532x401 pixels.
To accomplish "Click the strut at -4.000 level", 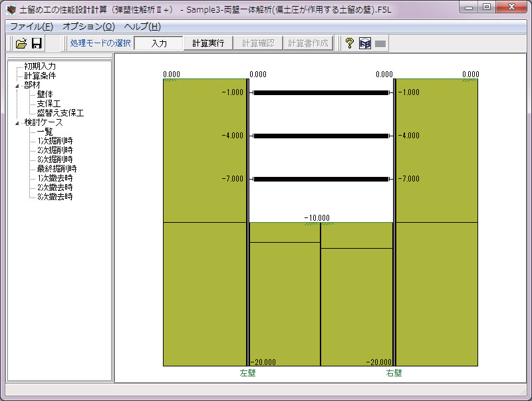I will tap(321, 136).
